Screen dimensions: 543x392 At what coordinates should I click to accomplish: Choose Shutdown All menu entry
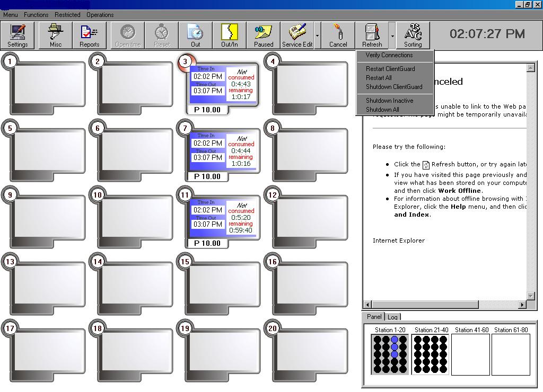pos(395,109)
